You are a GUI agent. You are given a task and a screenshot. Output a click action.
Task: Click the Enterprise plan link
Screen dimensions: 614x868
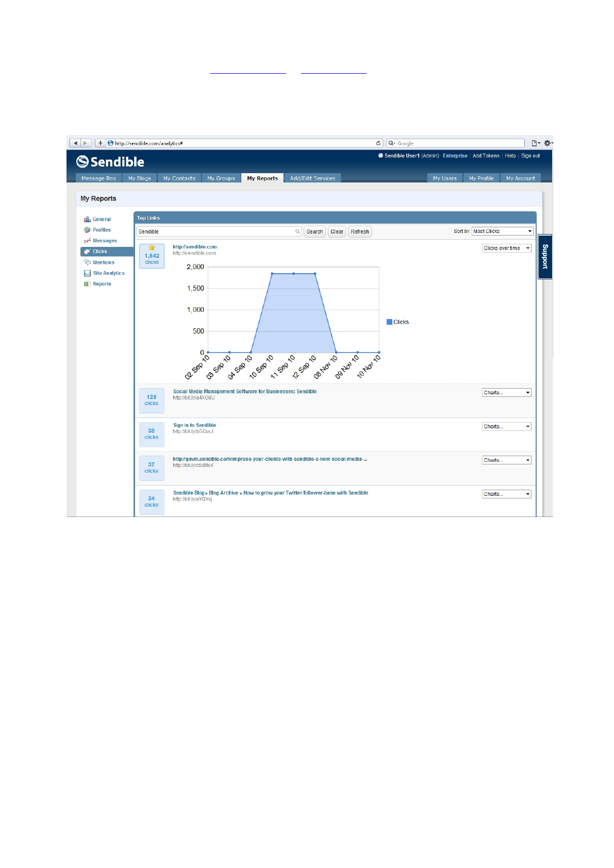[x=455, y=156]
